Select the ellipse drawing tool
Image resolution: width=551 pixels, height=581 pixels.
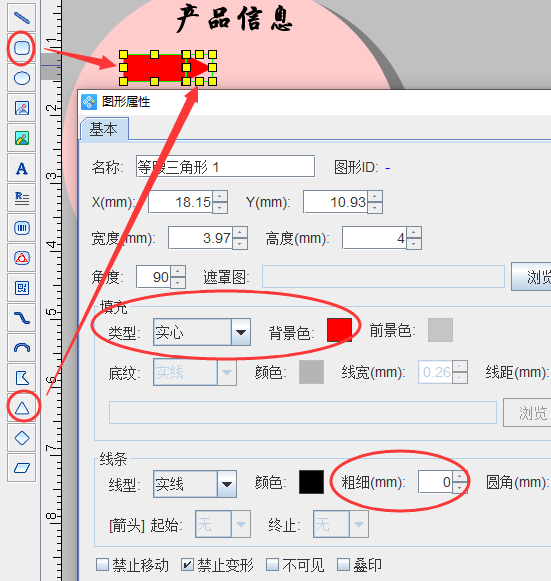tap(21, 78)
